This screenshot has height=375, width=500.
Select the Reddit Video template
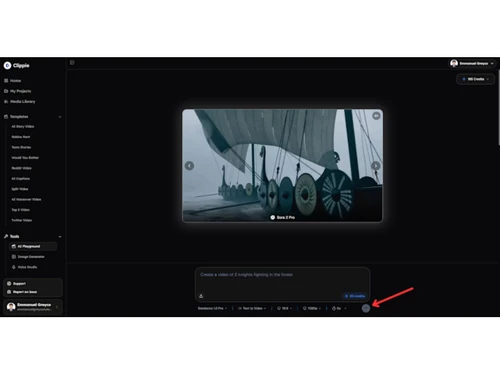pos(21,168)
